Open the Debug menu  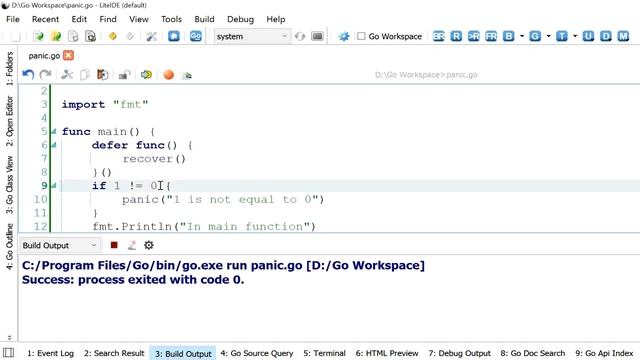click(240, 19)
